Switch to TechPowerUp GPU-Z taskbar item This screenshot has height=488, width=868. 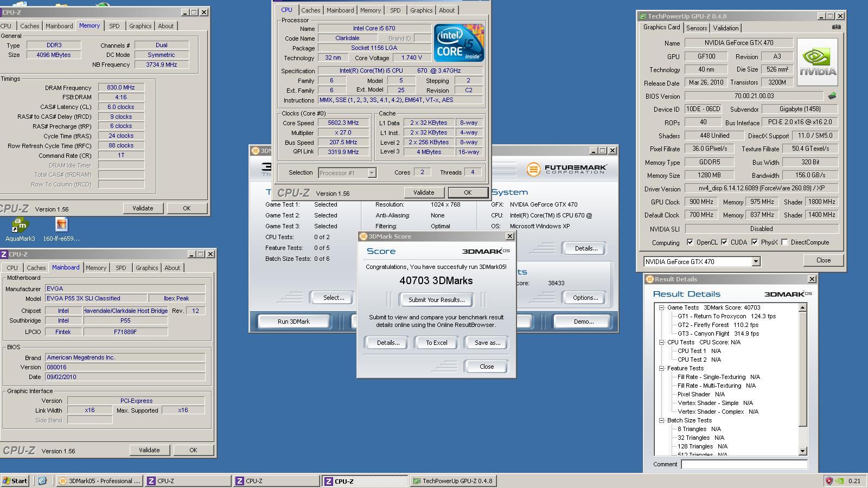(452, 480)
